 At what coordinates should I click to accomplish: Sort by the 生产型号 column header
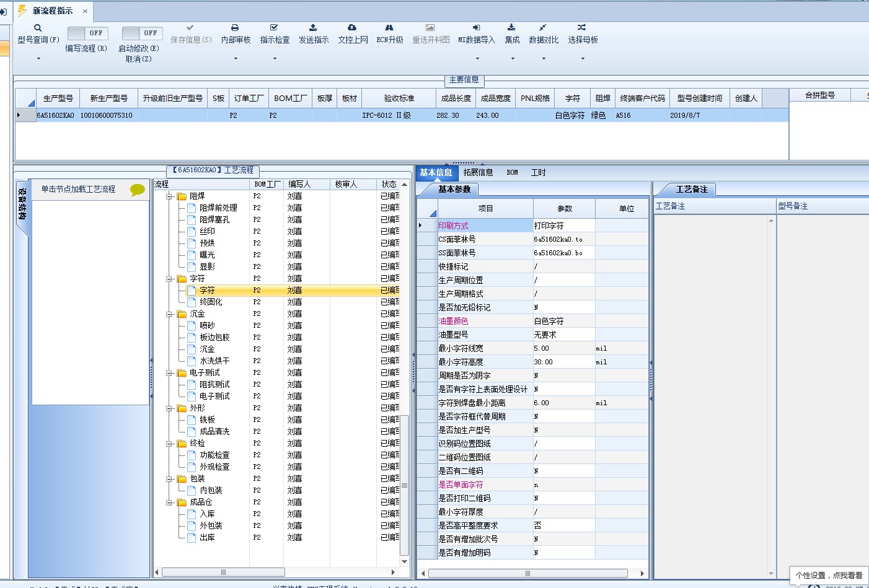click(x=58, y=99)
